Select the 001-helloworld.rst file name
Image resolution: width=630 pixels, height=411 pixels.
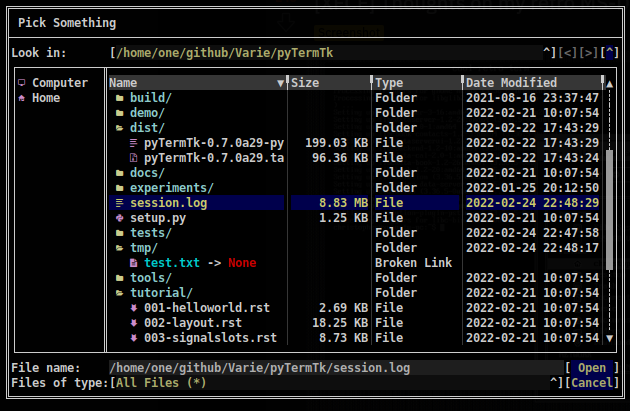207,308
